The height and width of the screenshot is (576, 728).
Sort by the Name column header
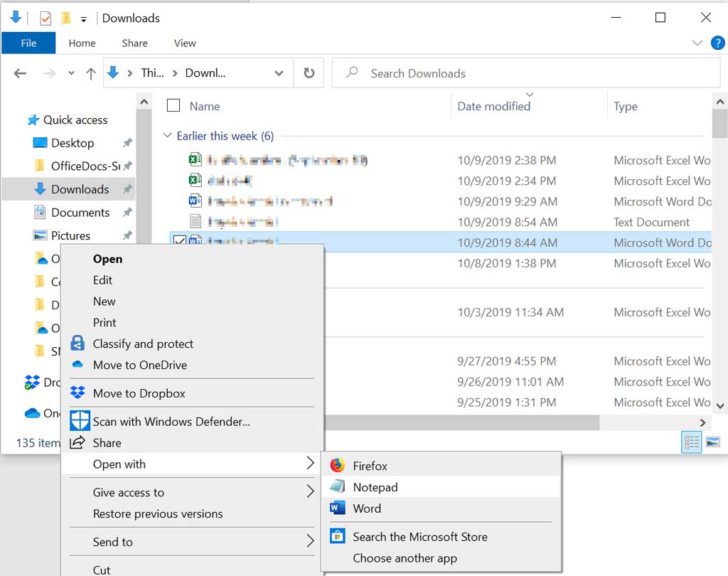(x=204, y=107)
